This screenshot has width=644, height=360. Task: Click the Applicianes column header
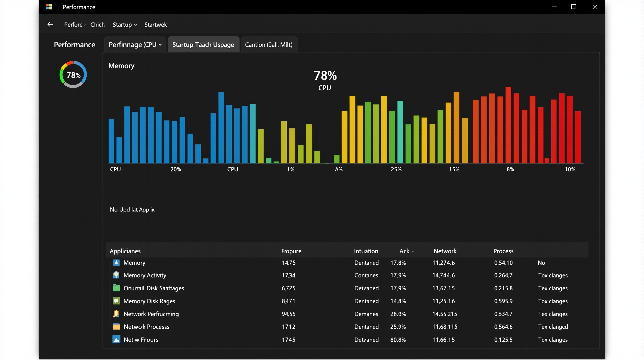[x=125, y=251]
